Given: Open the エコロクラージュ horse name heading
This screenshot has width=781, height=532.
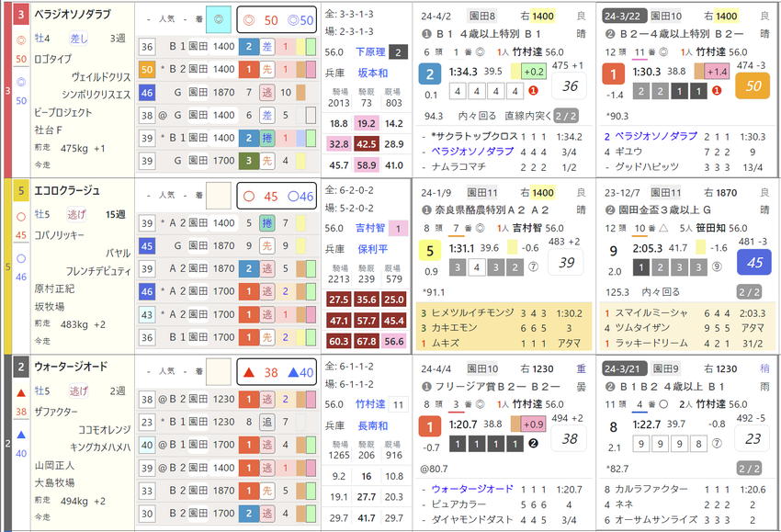Looking at the screenshot, I should pyautogui.click(x=67, y=191).
